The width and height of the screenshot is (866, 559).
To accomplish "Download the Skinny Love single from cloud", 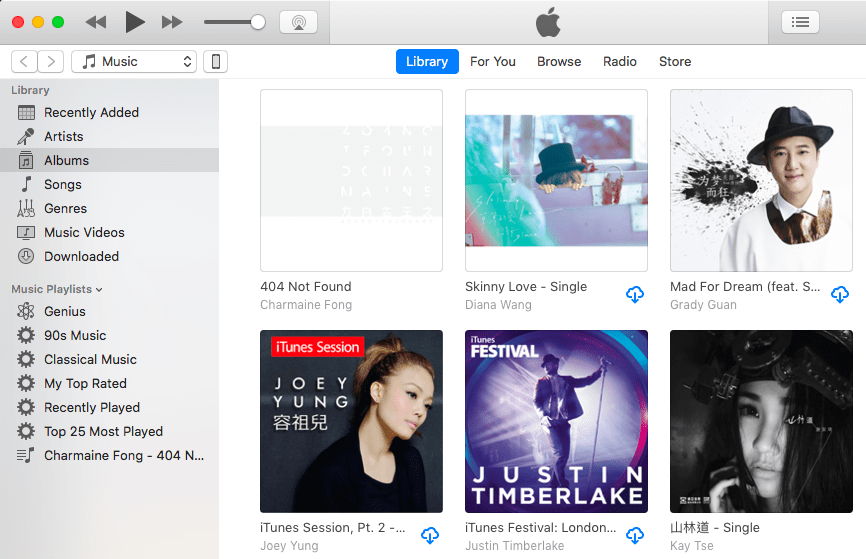I will click(634, 294).
